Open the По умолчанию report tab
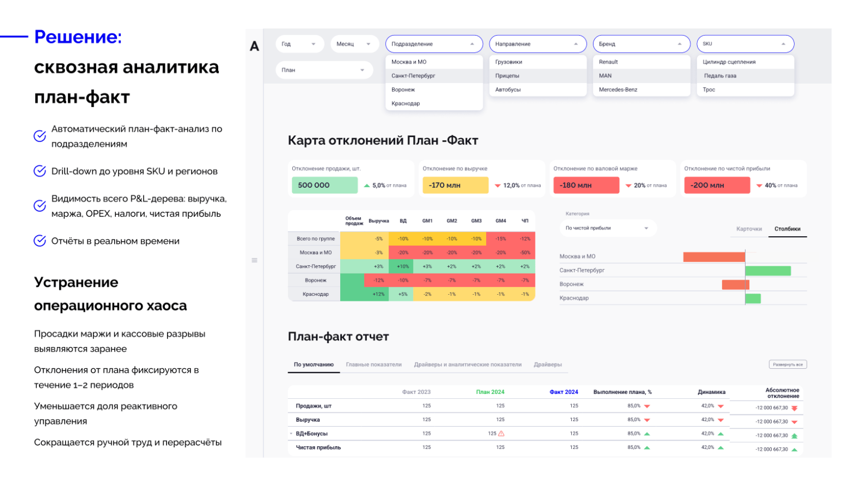 (x=314, y=365)
